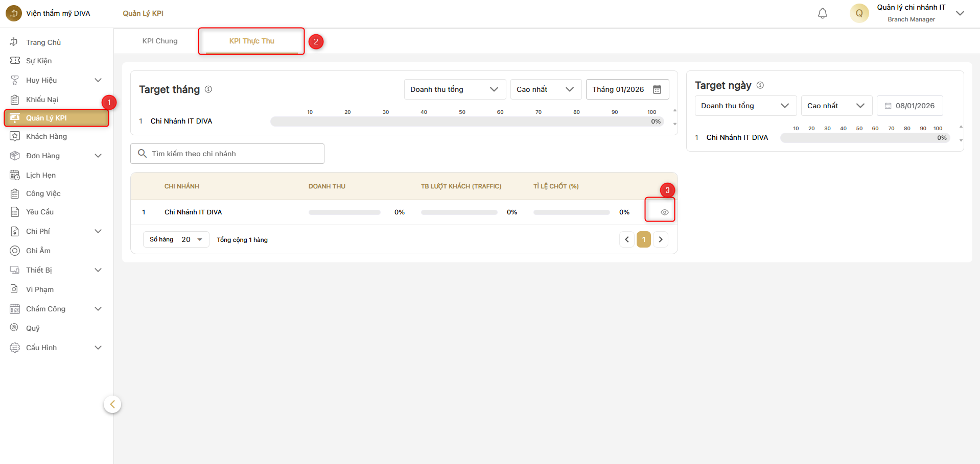Image resolution: width=980 pixels, height=464 pixels.
Task: Click the eye icon for Chi Nhánh IT DIVA
Action: pos(664,212)
